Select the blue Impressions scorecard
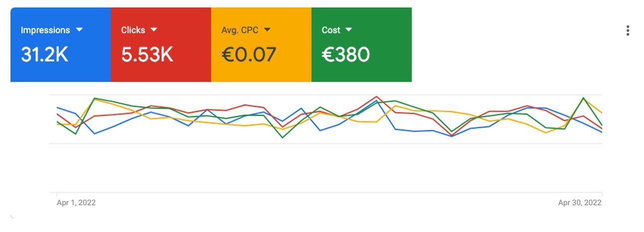 [x=60, y=44]
